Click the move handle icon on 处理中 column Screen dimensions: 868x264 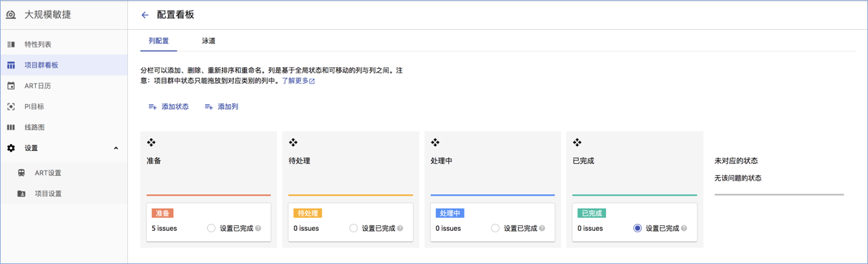435,142
